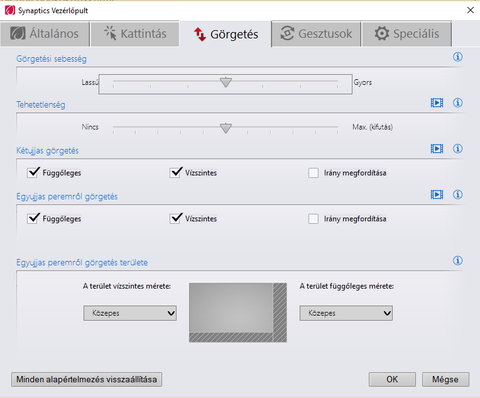480x398 pixels.
Task: Enable Irány megfordítása for Kétujjas görgetés
Action: [x=313, y=173]
